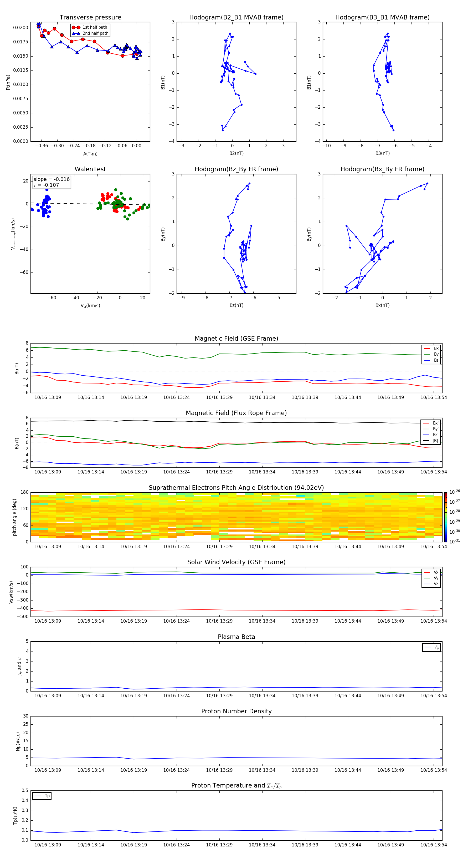Click the "Hodogram(B3_B1 MVAB frame)" title
The image size is (473, 868).
point(382,18)
